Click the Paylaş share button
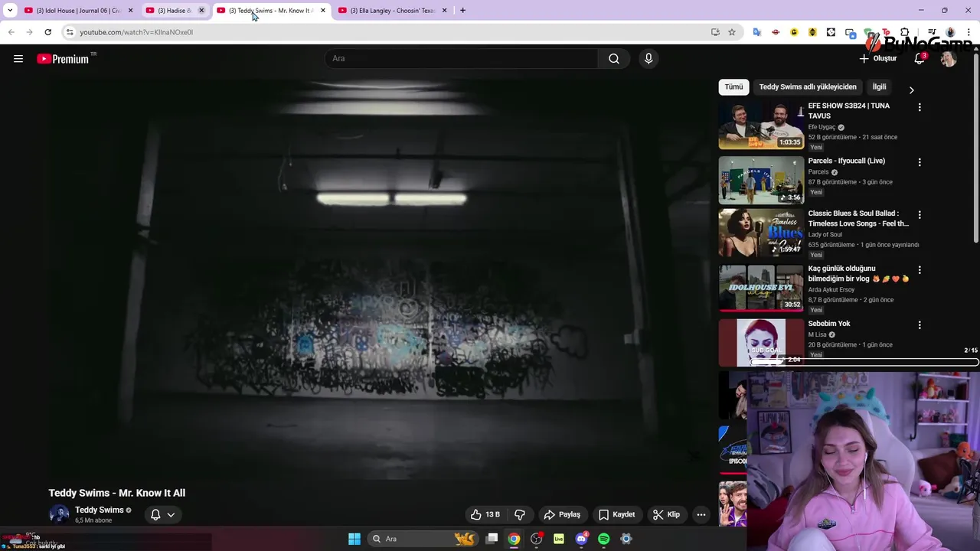This screenshot has height=551, width=980. [563, 514]
